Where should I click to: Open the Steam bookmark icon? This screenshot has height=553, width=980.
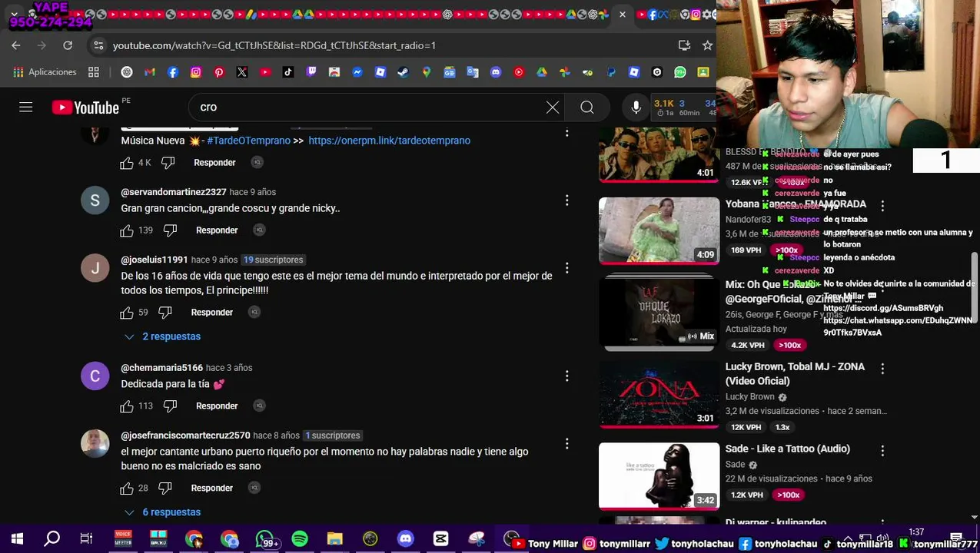coord(404,72)
